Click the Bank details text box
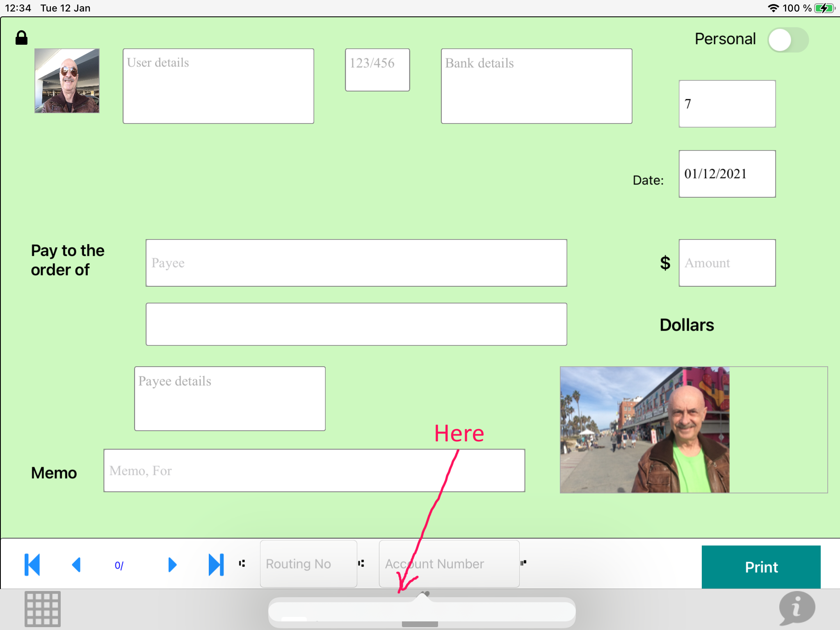This screenshot has width=840, height=630. click(x=536, y=86)
